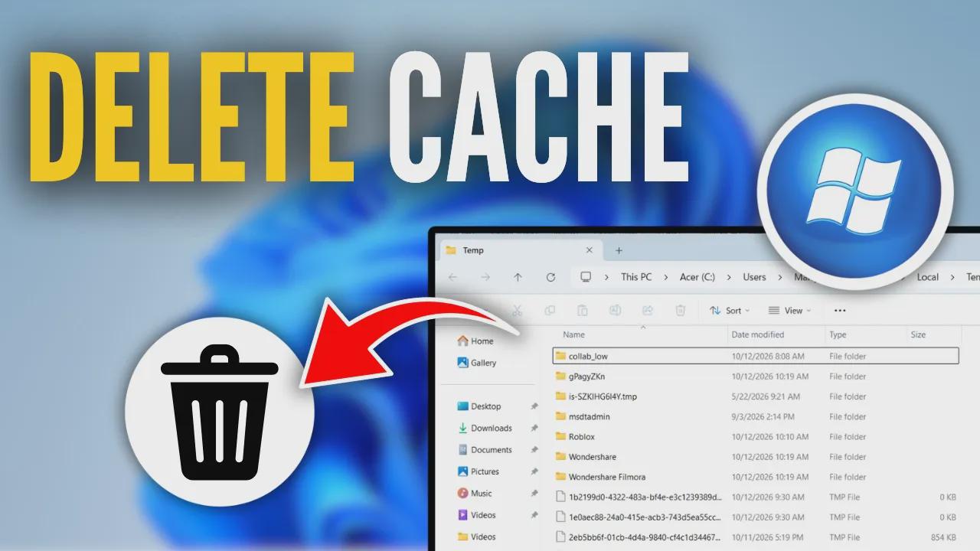The width and height of the screenshot is (980, 551).
Task: Add a new tab with plus button
Action: coord(619,250)
